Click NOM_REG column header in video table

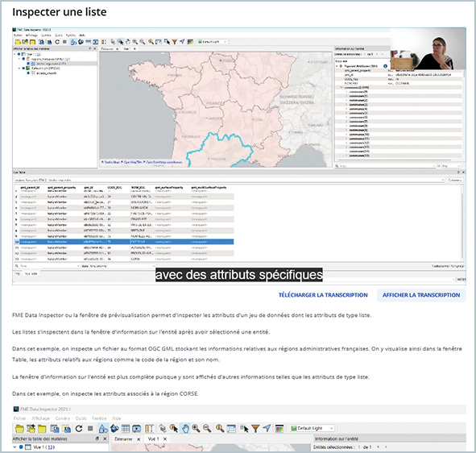tap(138, 188)
